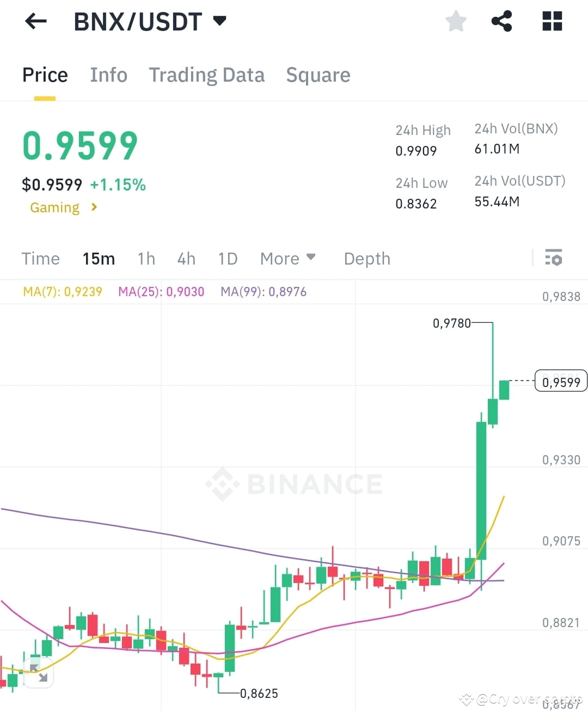Screen dimensions: 588x711
Task: Expand the BNX/USDT pair dropdown arrow
Action: [219, 21]
